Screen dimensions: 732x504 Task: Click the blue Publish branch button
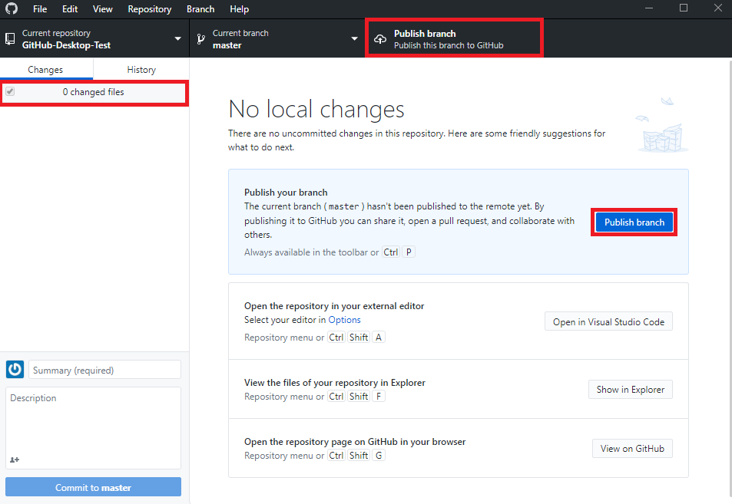point(634,222)
